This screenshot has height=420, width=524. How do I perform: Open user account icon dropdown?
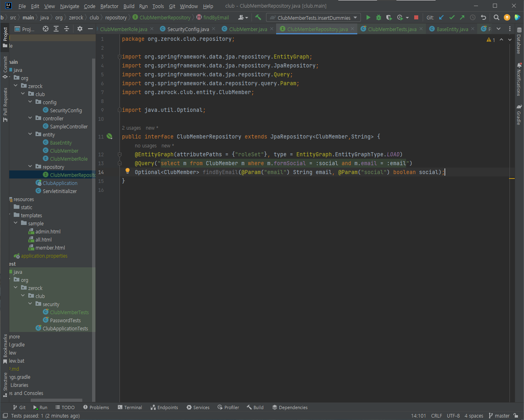coord(243,17)
